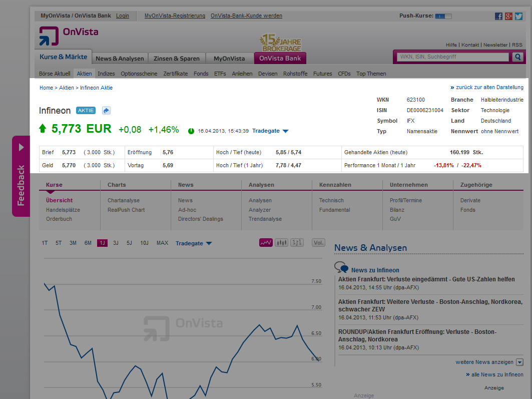Select the 3M chart period
532x399 pixels.
tap(73, 243)
